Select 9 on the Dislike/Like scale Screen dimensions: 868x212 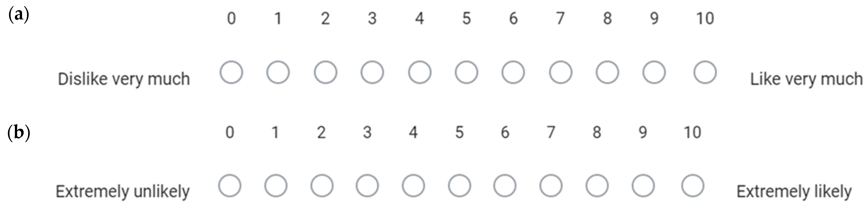654,72
